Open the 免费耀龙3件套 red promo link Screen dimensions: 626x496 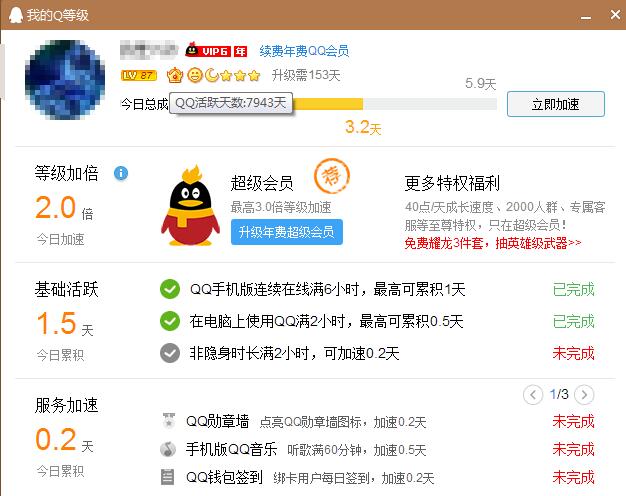(x=493, y=243)
